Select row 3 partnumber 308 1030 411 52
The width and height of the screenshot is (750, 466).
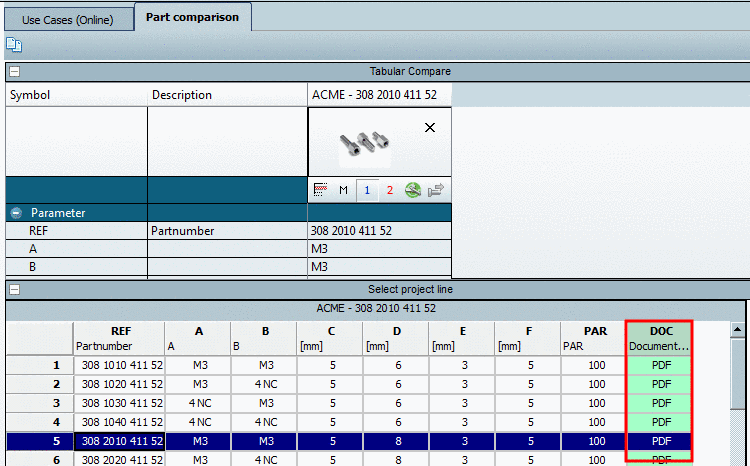pyautogui.click(x=119, y=403)
